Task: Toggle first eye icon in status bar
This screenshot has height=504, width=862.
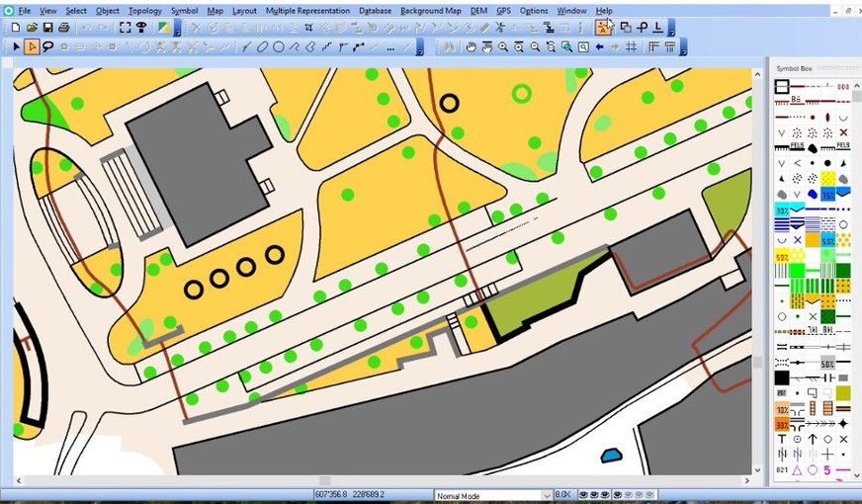Action: coord(585,494)
